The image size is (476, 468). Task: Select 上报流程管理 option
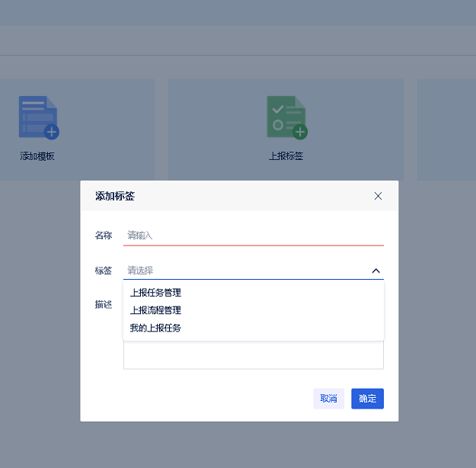254,310
